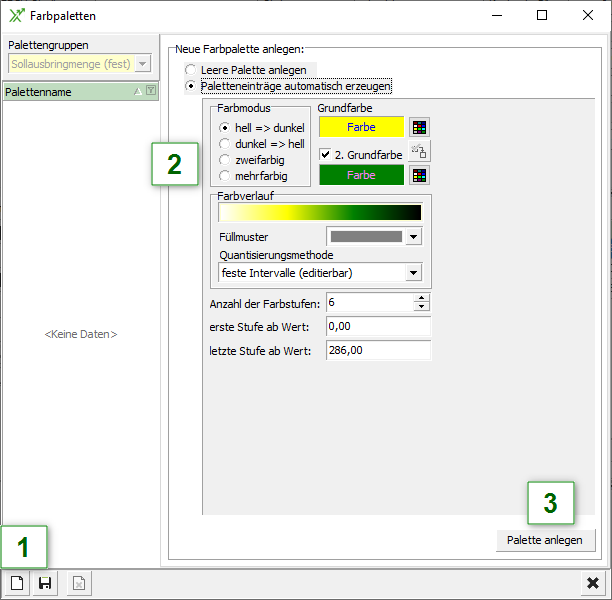The image size is (612, 600).
Task: Increase Anzahl der Farbstufen with up arrow
Action: click(x=422, y=298)
